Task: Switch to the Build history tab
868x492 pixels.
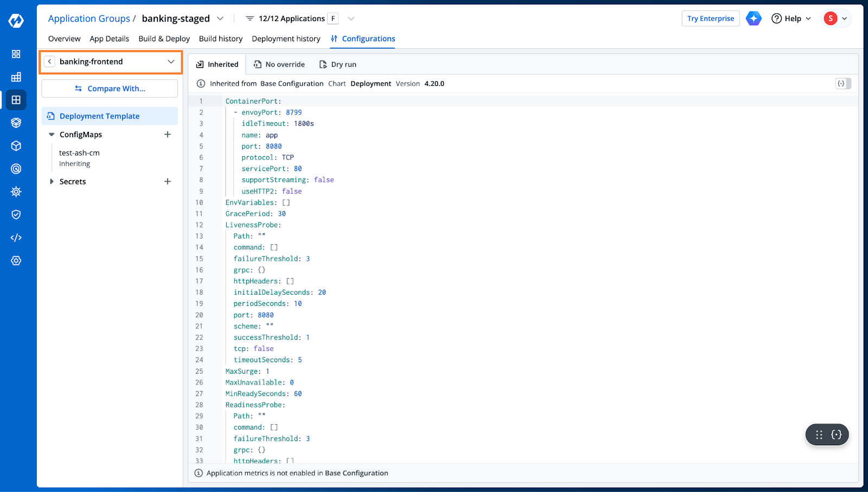Action: click(220, 39)
